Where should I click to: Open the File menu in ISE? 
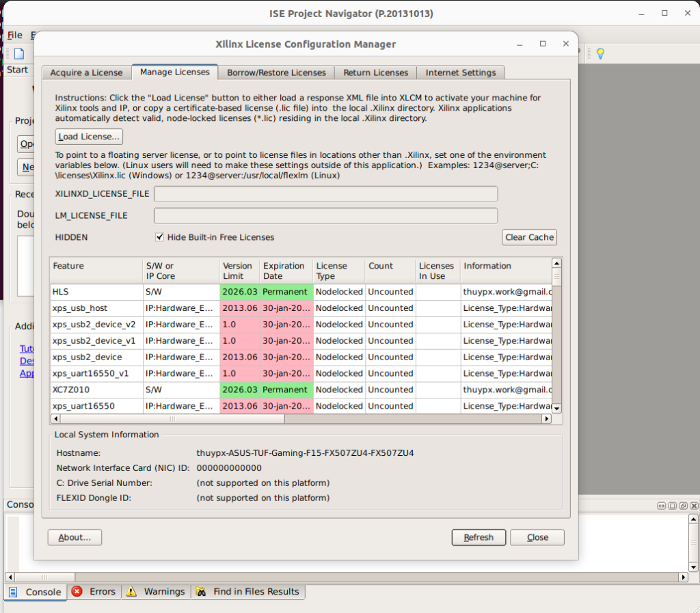tap(15, 36)
